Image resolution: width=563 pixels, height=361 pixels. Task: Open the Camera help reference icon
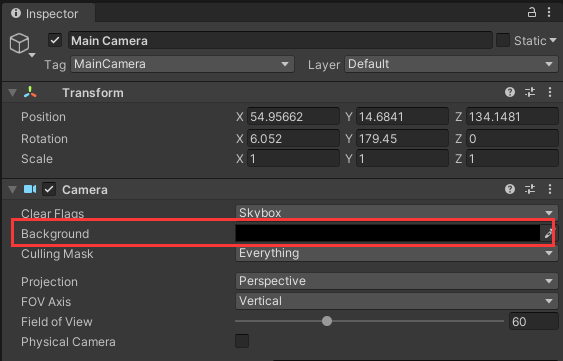(x=510, y=189)
